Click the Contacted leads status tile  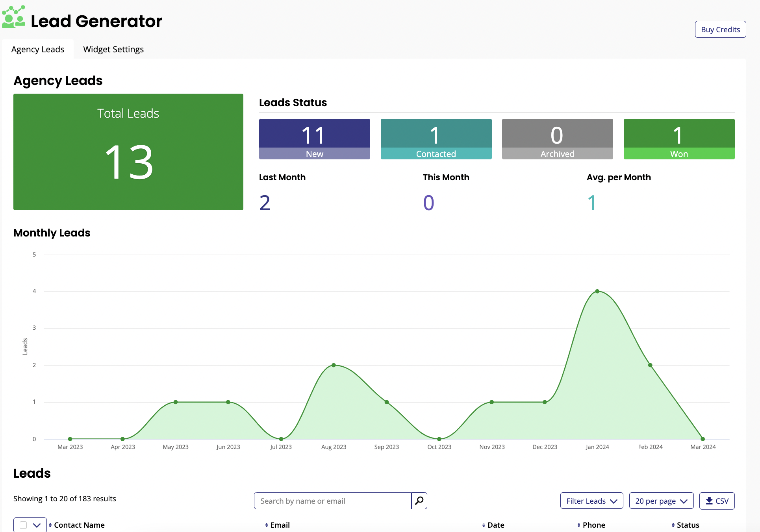[436, 139]
